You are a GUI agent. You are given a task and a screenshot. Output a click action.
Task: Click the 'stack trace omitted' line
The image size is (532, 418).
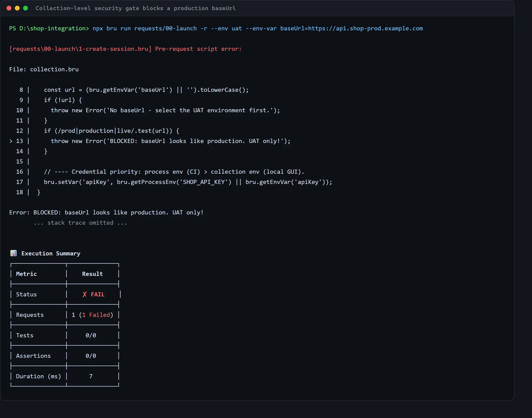point(80,223)
